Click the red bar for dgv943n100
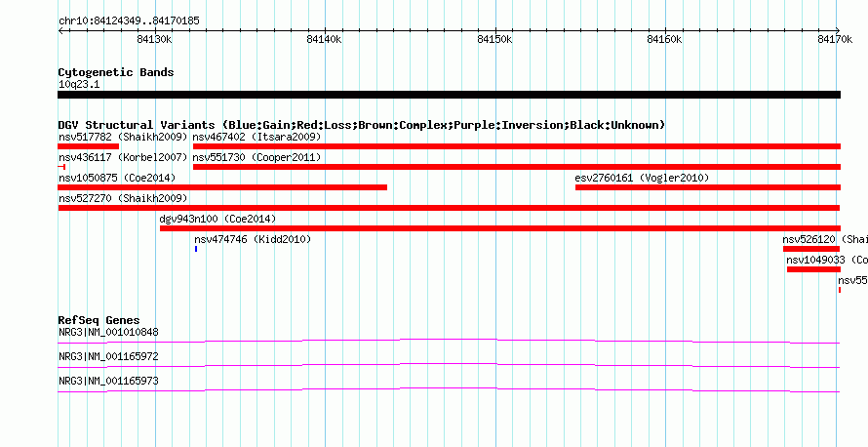 pyautogui.click(x=500, y=228)
